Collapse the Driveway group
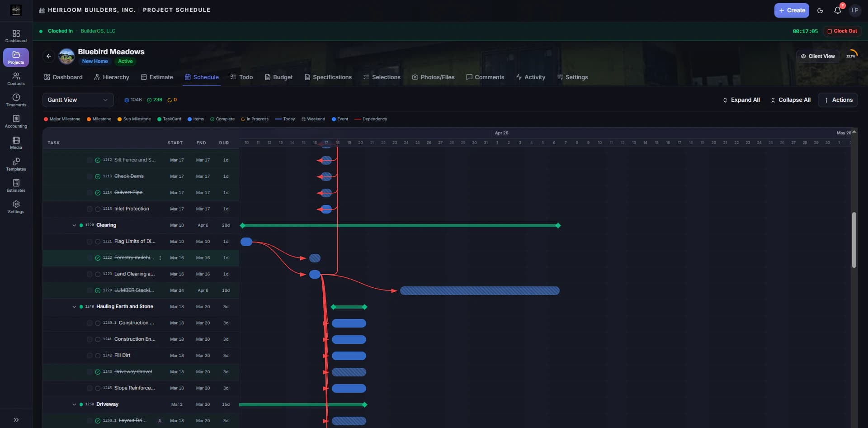This screenshot has height=428, width=868. (x=74, y=404)
